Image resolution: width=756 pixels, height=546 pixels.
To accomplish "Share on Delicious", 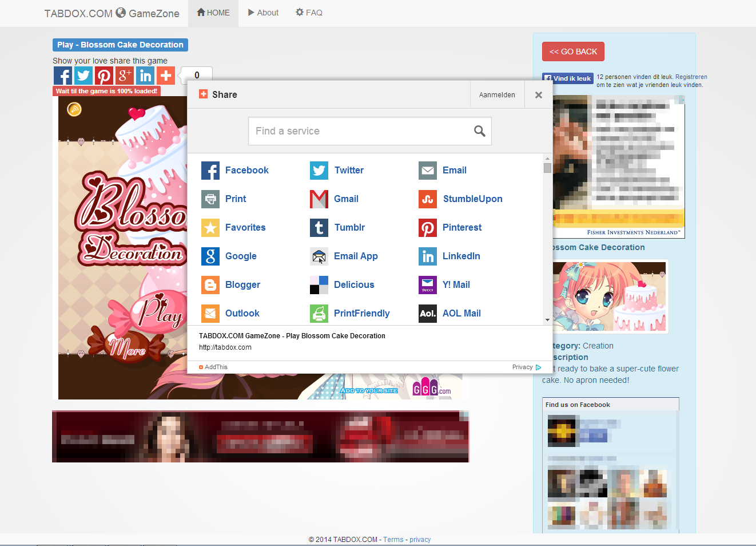I will click(x=342, y=285).
